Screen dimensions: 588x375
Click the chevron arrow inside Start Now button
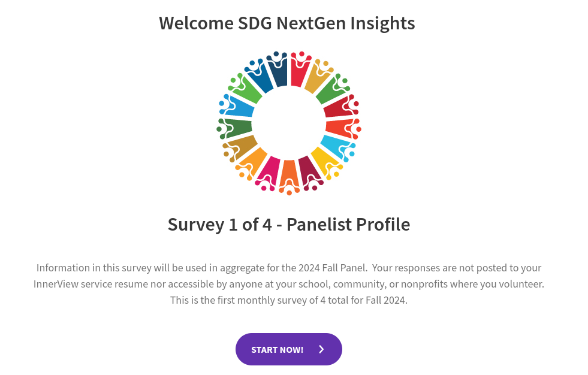coord(321,349)
